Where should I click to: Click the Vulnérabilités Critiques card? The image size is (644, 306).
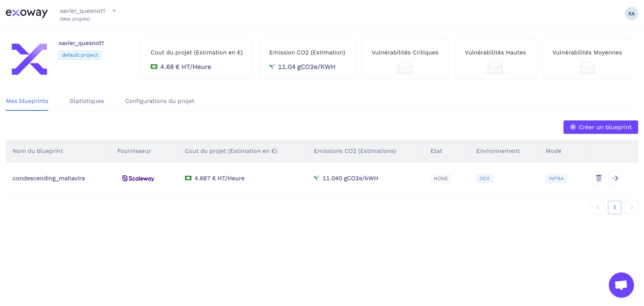[x=405, y=59]
